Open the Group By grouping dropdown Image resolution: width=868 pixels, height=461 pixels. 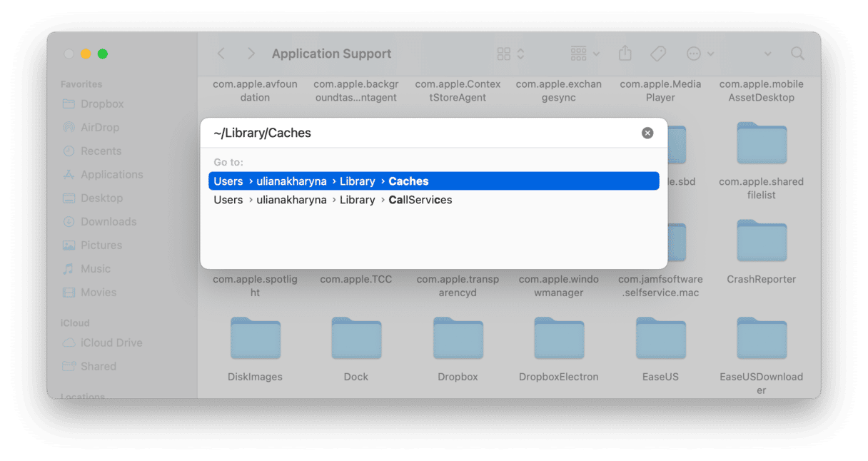point(585,54)
